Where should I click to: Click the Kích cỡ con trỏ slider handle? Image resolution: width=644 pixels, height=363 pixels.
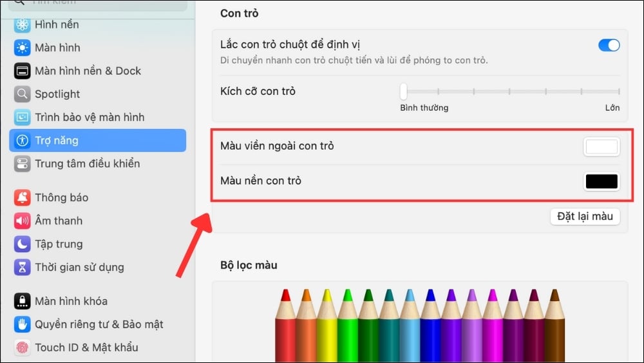(x=403, y=91)
